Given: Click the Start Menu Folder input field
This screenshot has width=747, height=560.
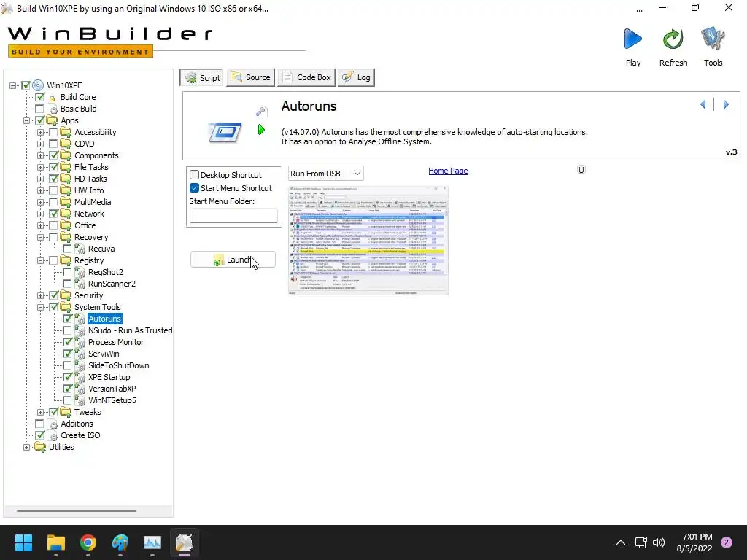Looking at the screenshot, I should pyautogui.click(x=233, y=216).
